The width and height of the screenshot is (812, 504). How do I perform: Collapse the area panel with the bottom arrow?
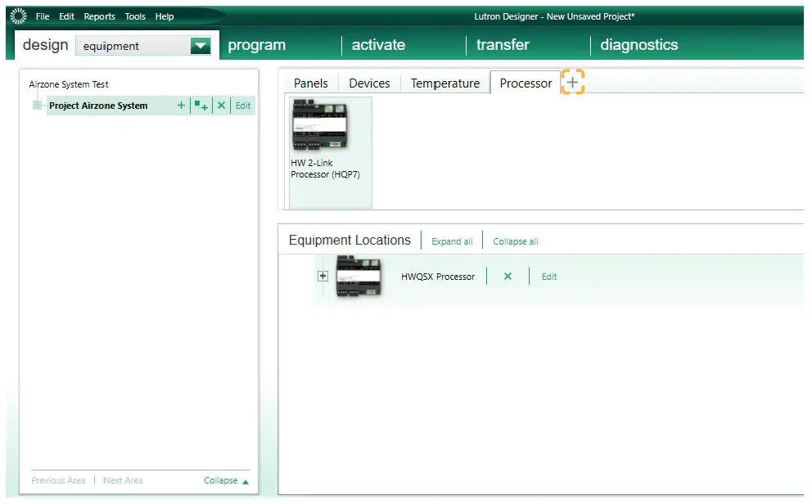pos(227,480)
